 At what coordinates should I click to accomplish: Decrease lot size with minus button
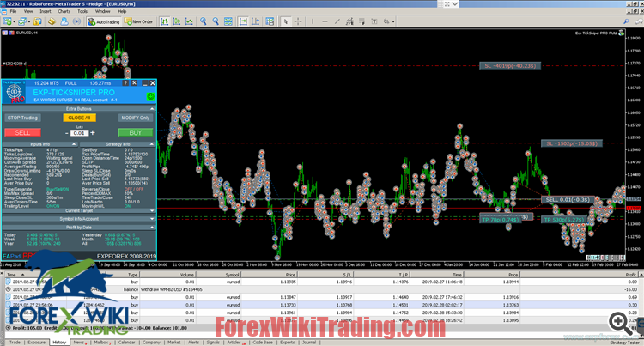[x=66, y=133]
